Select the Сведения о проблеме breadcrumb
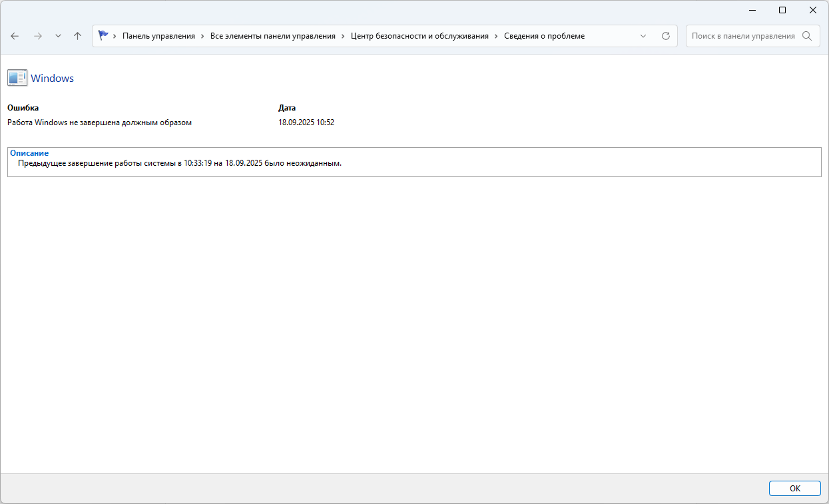Viewport: 829px width, 504px height. tap(544, 36)
